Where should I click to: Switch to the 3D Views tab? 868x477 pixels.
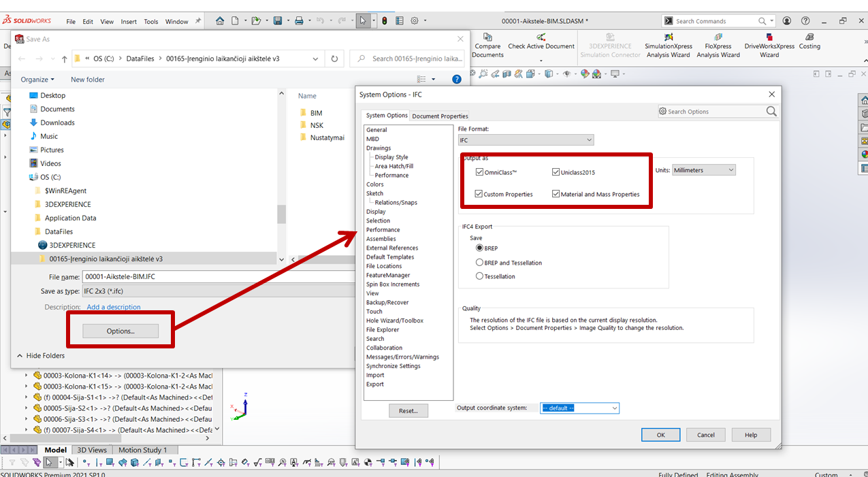92,450
